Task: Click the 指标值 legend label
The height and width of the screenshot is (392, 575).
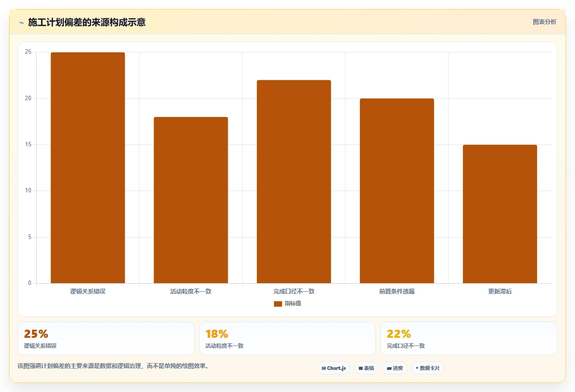Action: [x=293, y=303]
